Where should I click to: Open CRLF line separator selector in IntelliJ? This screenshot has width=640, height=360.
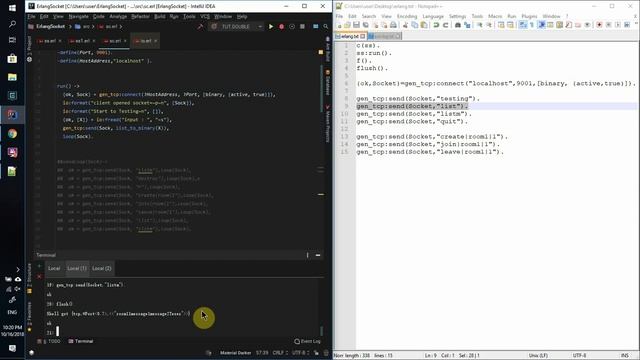(280, 353)
